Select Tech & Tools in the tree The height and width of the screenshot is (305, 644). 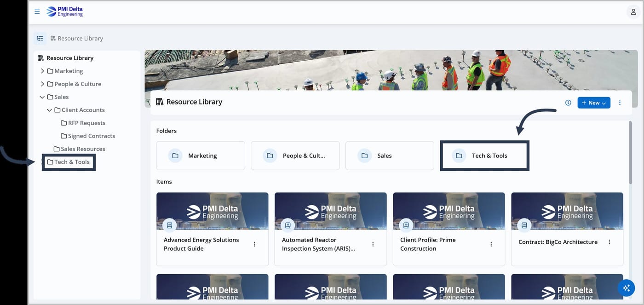(x=69, y=162)
